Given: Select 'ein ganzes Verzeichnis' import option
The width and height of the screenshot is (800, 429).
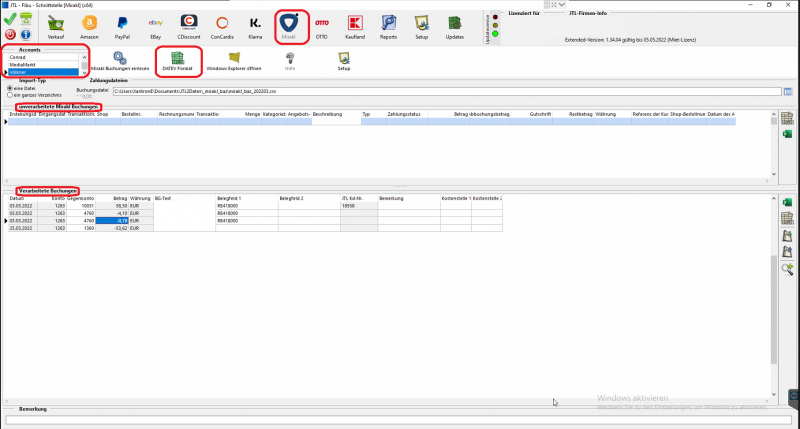Looking at the screenshot, I should (9, 95).
